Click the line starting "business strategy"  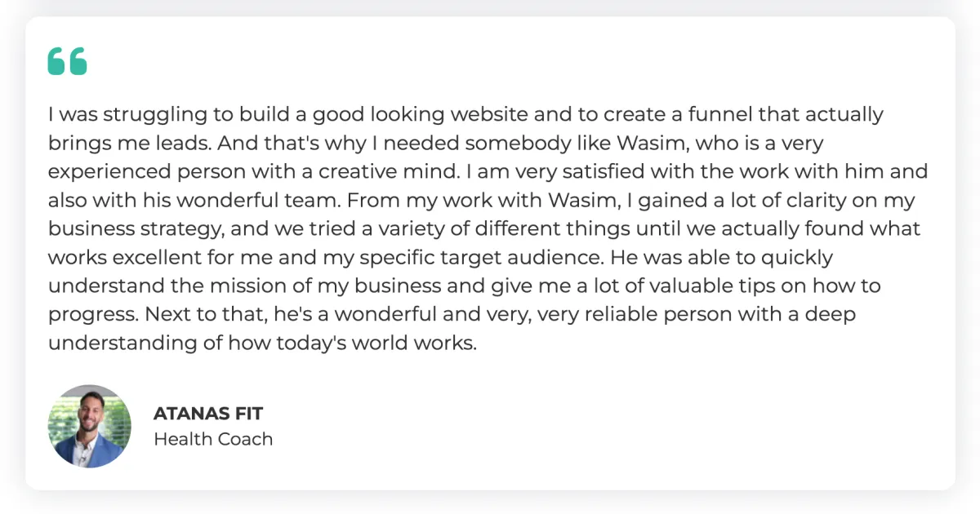483,229
